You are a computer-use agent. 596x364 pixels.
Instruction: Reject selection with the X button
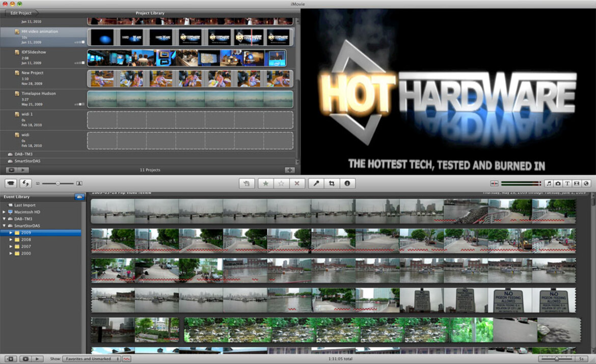pos(297,183)
